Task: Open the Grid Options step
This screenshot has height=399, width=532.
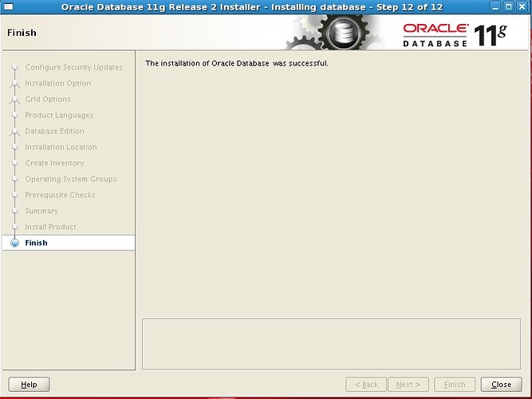Action: click(x=48, y=99)
